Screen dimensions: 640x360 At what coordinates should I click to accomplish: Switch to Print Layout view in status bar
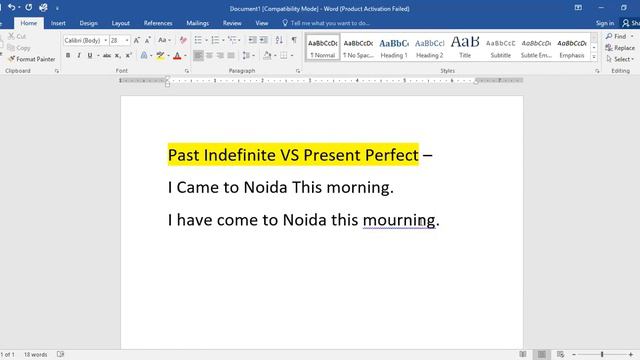(x=542, y=354)
